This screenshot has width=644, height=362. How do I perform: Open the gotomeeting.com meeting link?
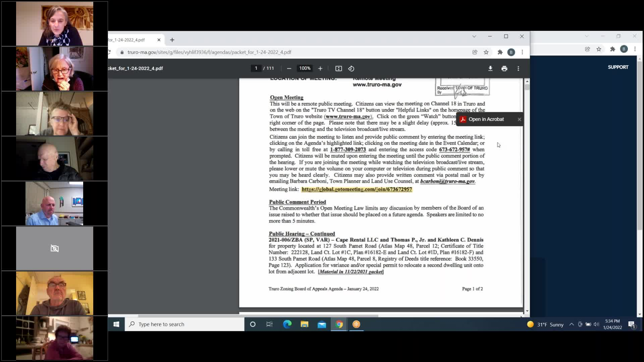357,189
